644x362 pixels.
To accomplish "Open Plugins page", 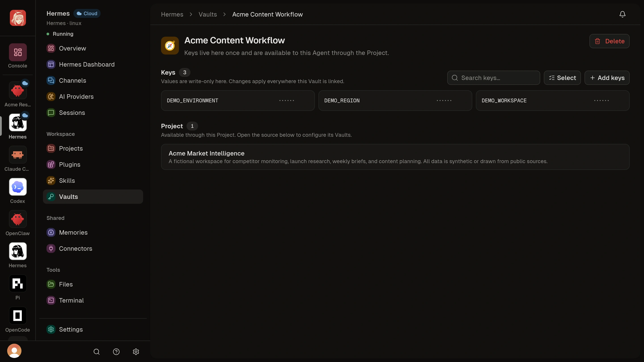I will pyautogui.click(x=93, y=164).
